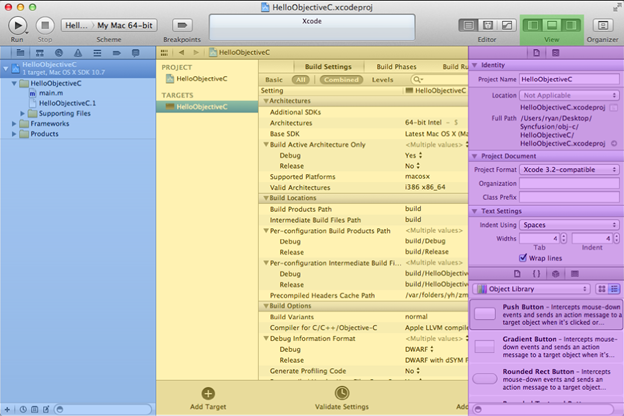Toggle the debug area visibility

point(552,25)
